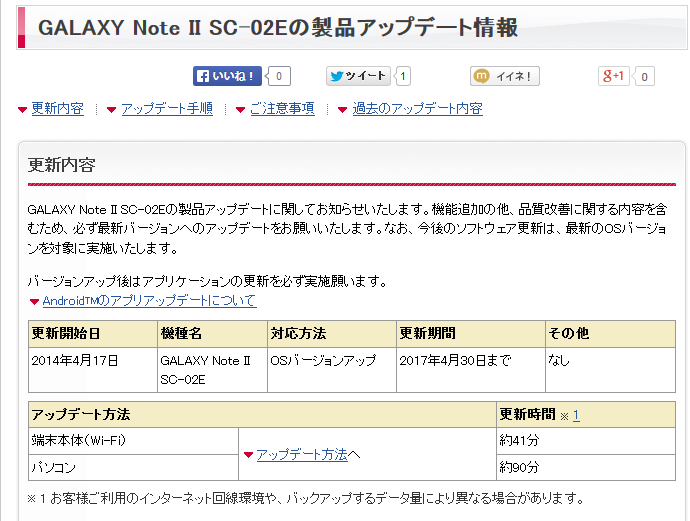Click the Google +1 count bubble
Image resolution: width=690 pixels, height=521 pixels.
[x=643, y=77]
